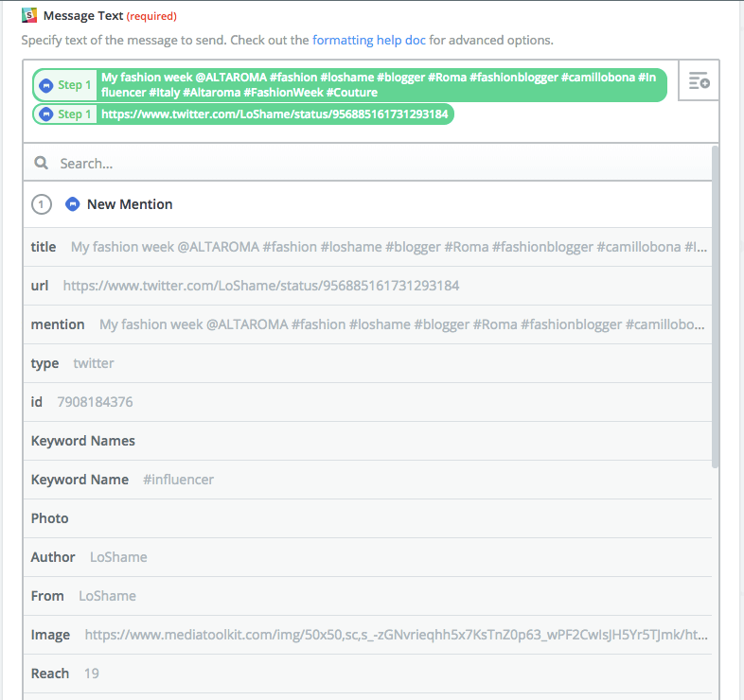Choose the Keyword Name #influencer row

pos(367,480)
